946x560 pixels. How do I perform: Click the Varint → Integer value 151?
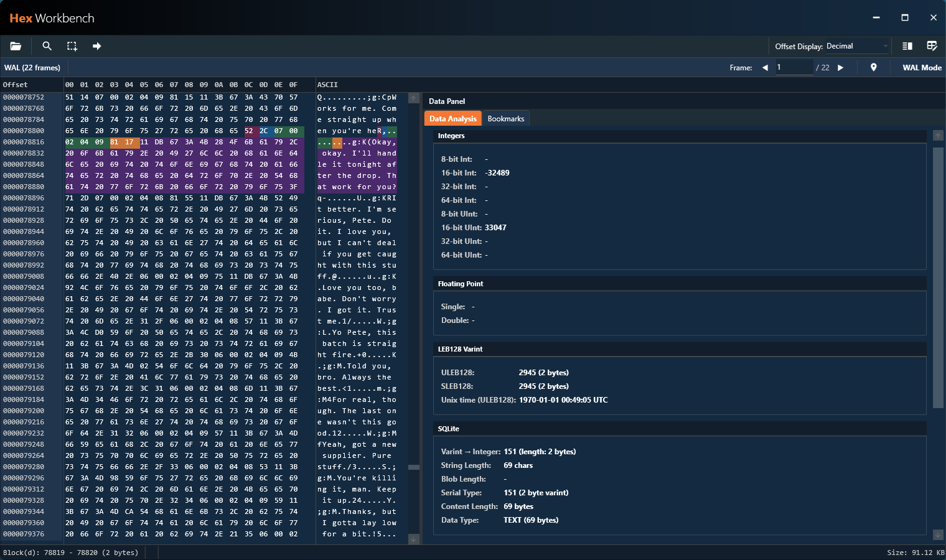coord(540,452)
